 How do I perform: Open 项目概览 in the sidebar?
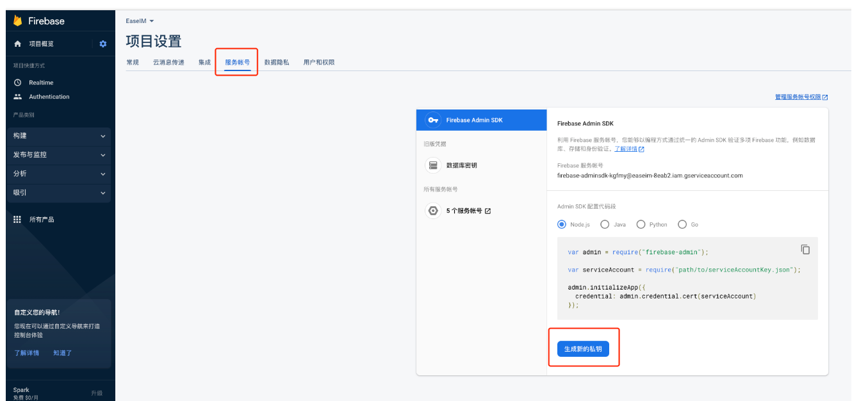pos(41,44)
